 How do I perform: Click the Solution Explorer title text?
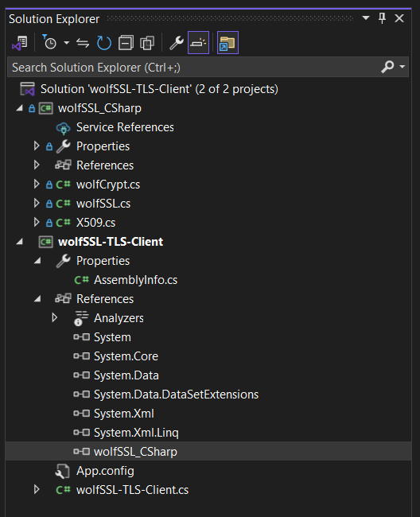click(54, 19)
